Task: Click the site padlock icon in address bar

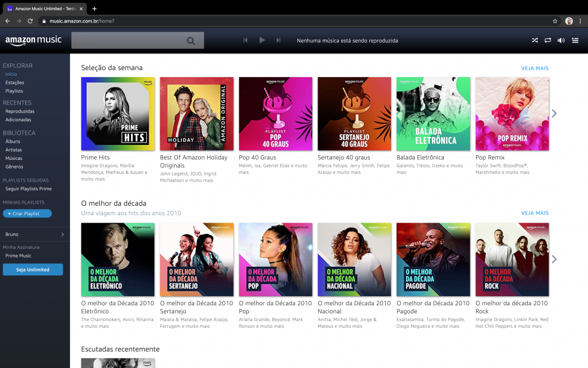Action: tap(44, 21)
